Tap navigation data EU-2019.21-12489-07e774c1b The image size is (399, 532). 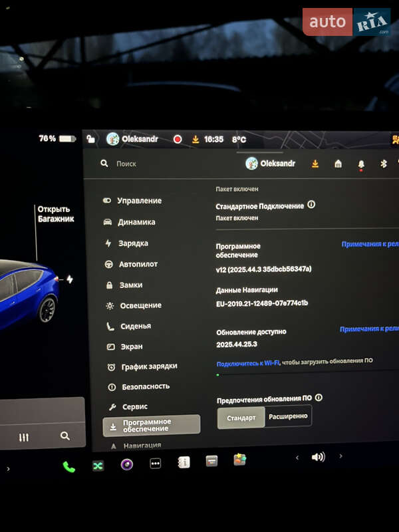[x=262, y=303]
